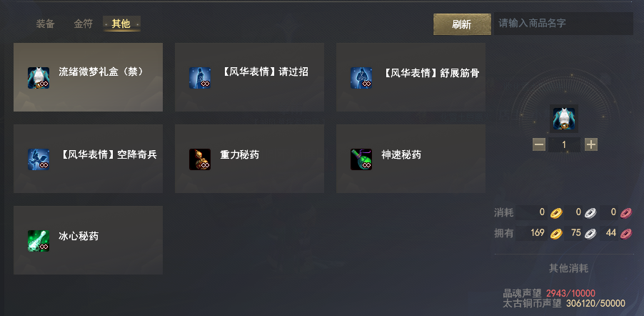The height and width of the screenshot is (316, 644).
Task: Select the 神速秘药 item card
Action: point(411,159)
